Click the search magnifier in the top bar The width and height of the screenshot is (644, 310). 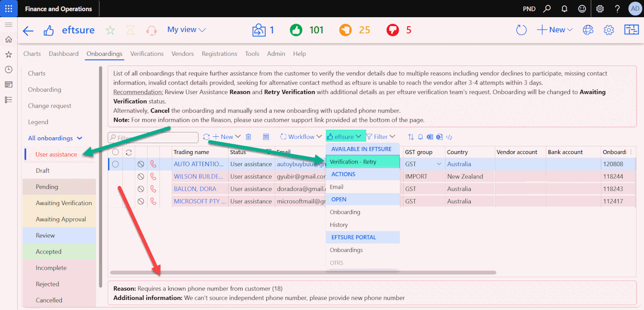547,9
